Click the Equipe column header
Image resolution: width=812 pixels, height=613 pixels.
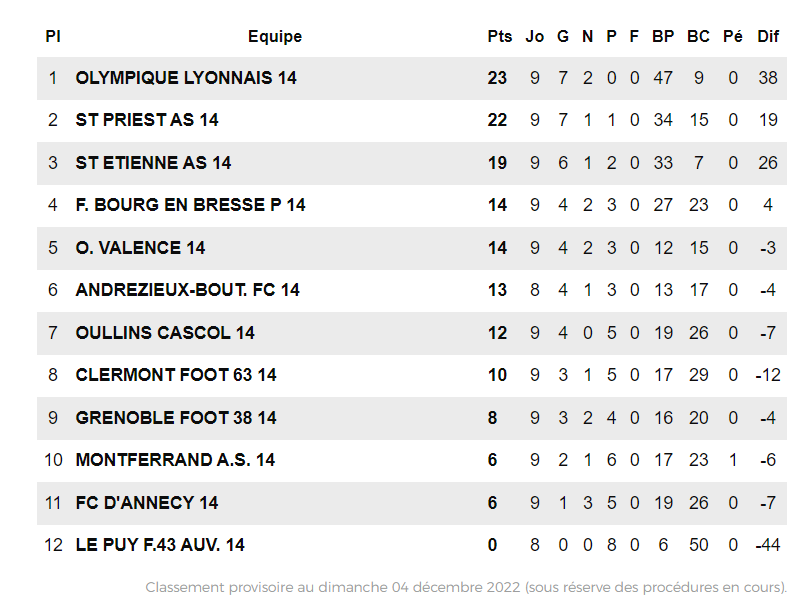point(275,37)
